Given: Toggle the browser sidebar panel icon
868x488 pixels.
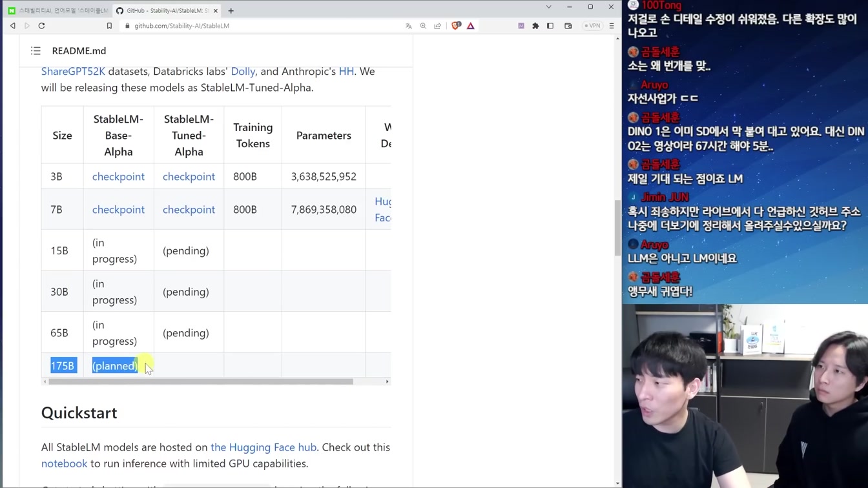Looking at the screenshot, I should pos(550,26).
